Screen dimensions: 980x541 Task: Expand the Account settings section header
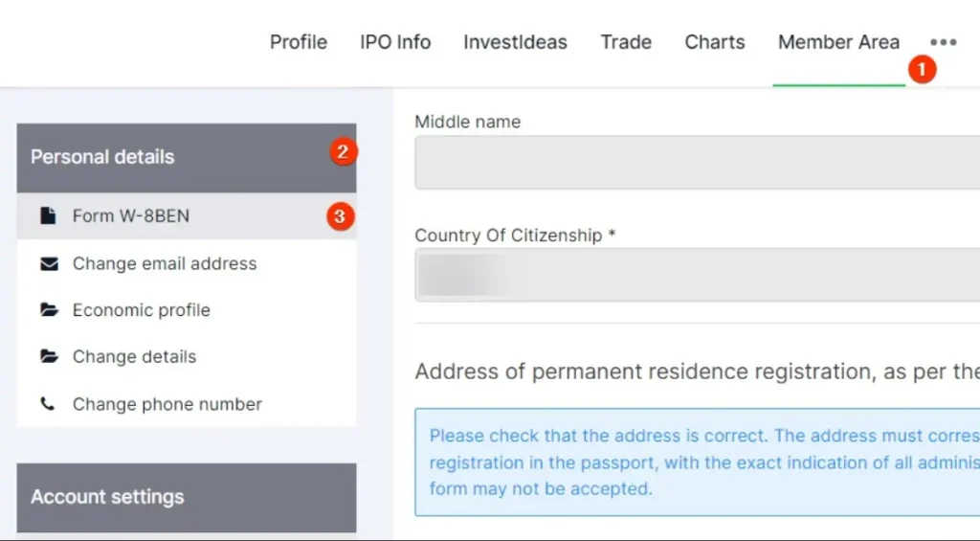tap(187, 498)
